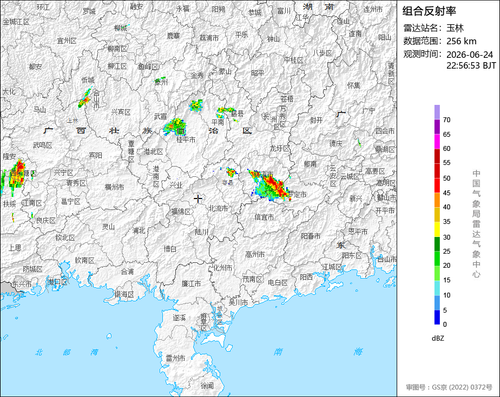Click the 博白 map label
This screenshot has width=500, height=397.
click(x=170, y=249)
